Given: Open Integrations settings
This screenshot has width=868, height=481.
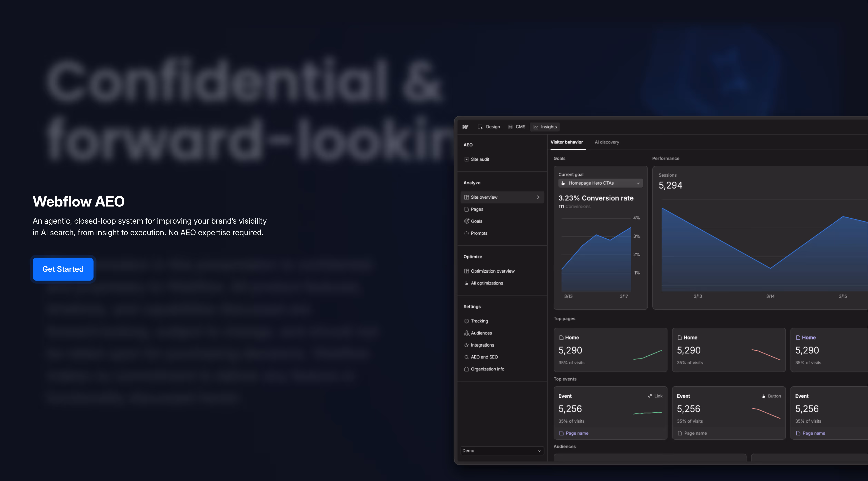Looking at the screenshot, I should tap(482, 345).
